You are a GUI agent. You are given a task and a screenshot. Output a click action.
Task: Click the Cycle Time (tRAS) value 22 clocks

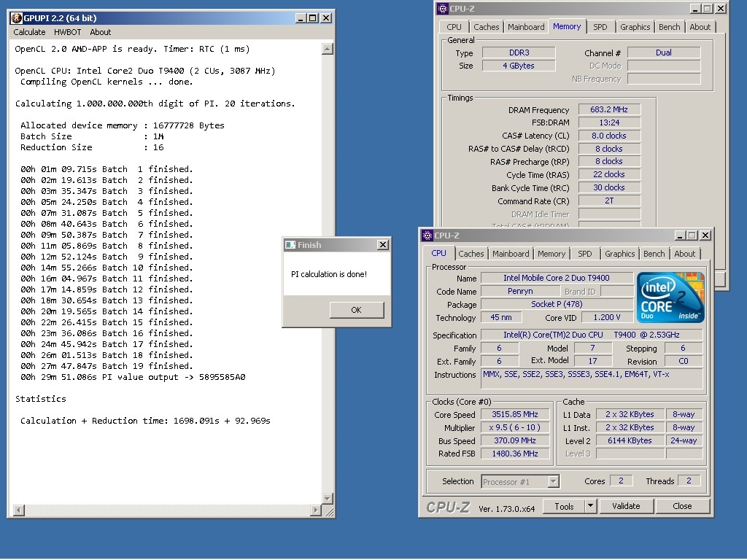coord(609,175)
